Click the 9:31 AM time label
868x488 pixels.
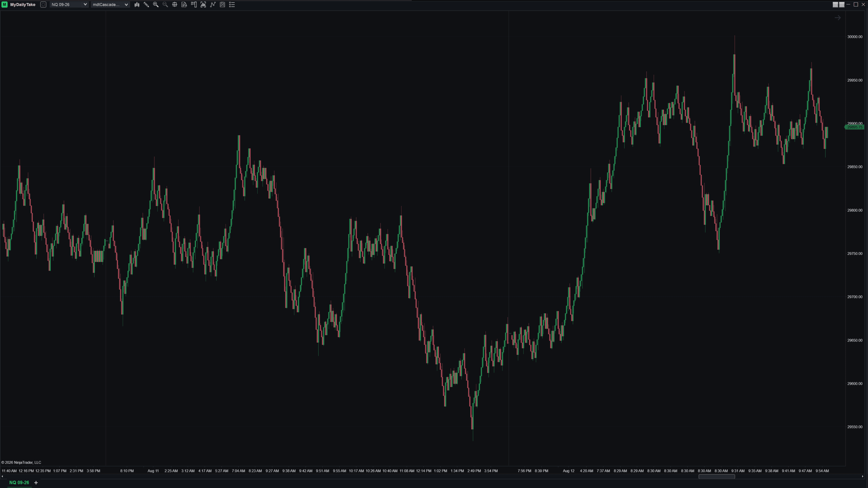738,471
